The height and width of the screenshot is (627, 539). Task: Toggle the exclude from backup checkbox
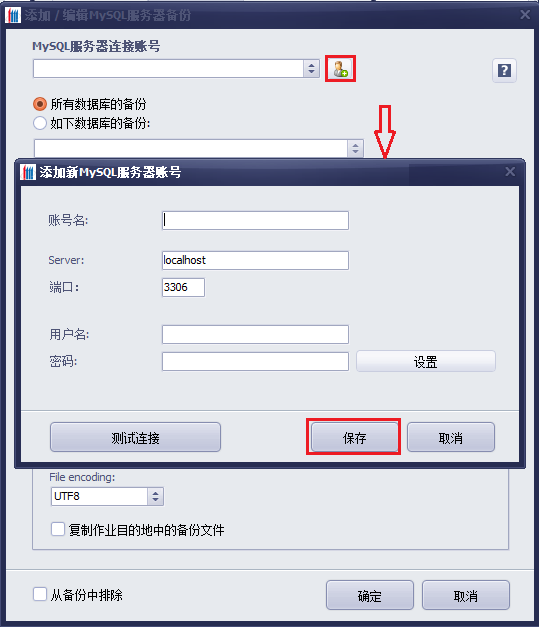point(40,594)
